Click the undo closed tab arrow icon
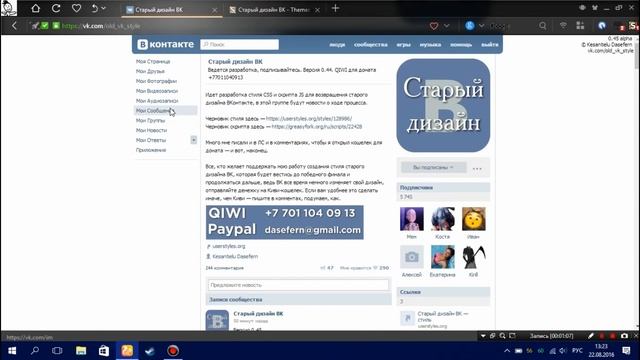This screenshot has width=640, height=360. tap(94, 8)
